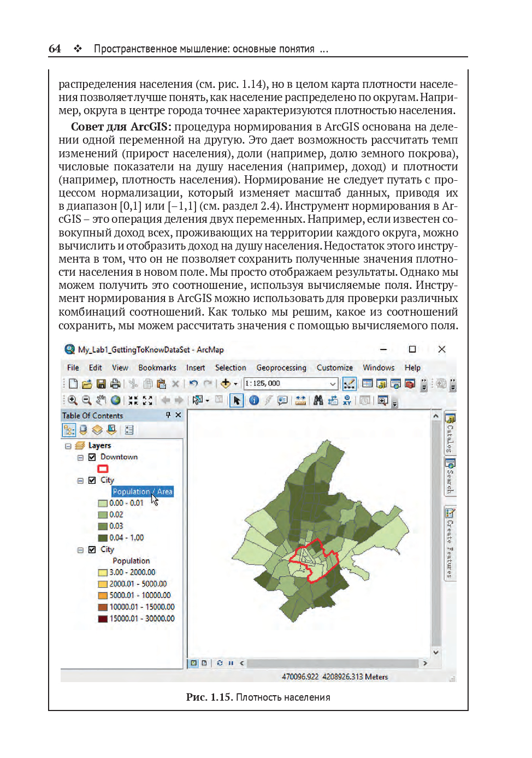The height and width of the screenshot is (758, 532).
Task: Click the Population / Area legend heading
Action: pos(142,491)
